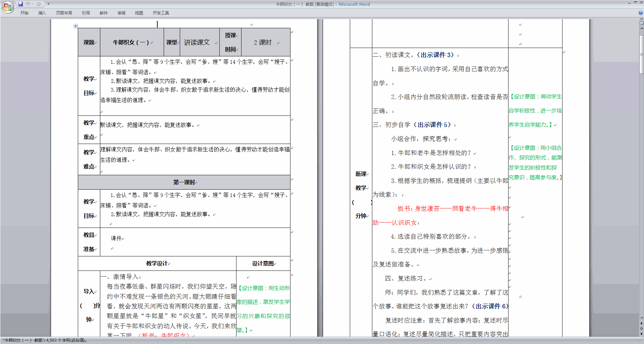The width and height of the screenshot is (644, 344).
Task: Open the 页面布局 ribbon tab
Action: click(64, 13)
